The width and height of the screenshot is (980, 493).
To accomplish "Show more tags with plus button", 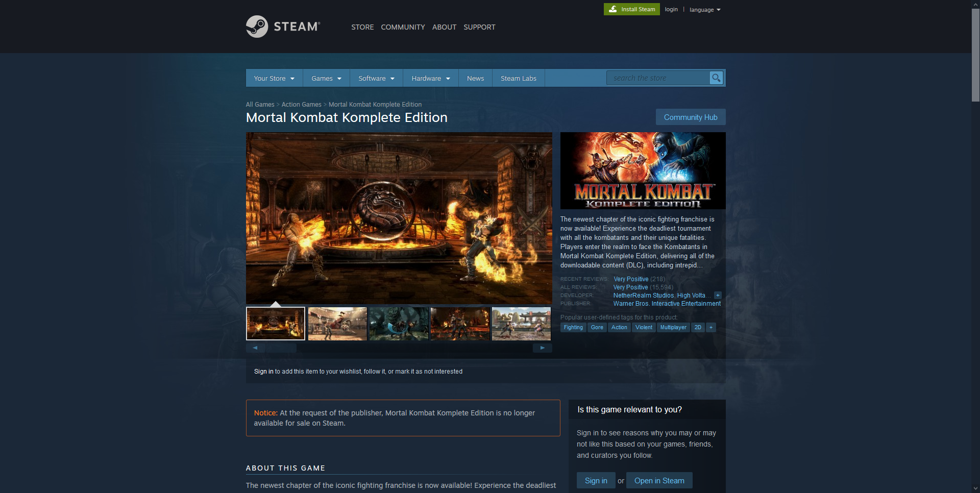I will click(711, 328).
